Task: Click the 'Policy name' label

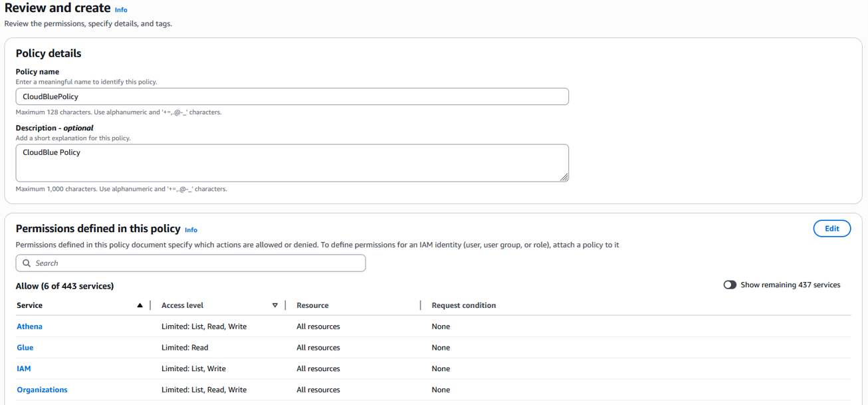Action: (37, 72)
